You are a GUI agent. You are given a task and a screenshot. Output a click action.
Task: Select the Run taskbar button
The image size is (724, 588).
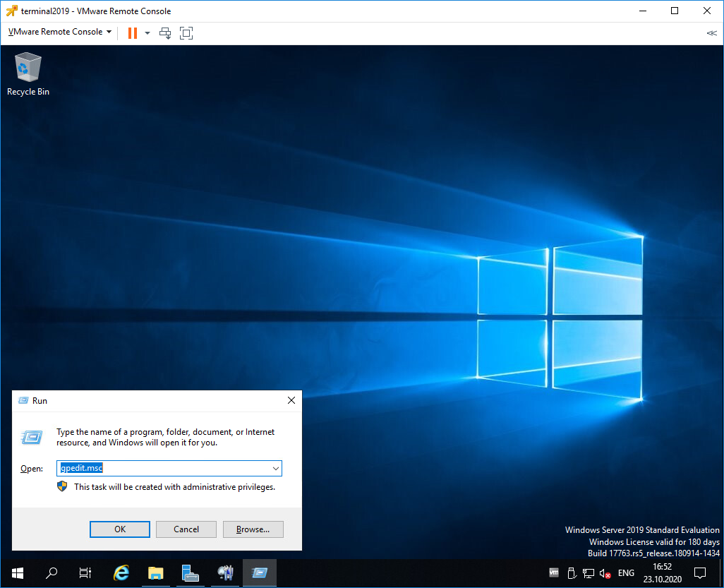pos(260,573)
